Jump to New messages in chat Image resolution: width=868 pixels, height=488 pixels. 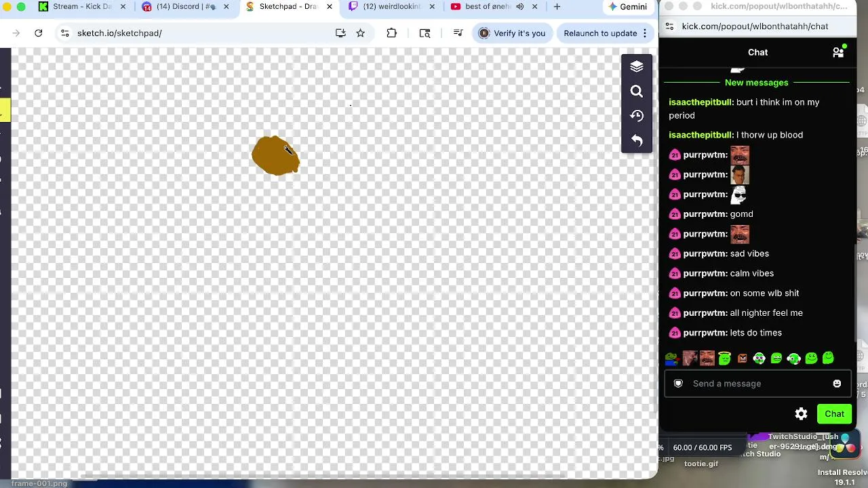coord(756,83)
